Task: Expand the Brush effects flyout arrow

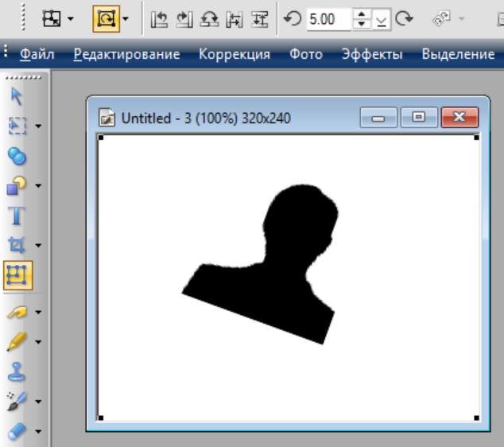Action: click(x=38, y=402)
